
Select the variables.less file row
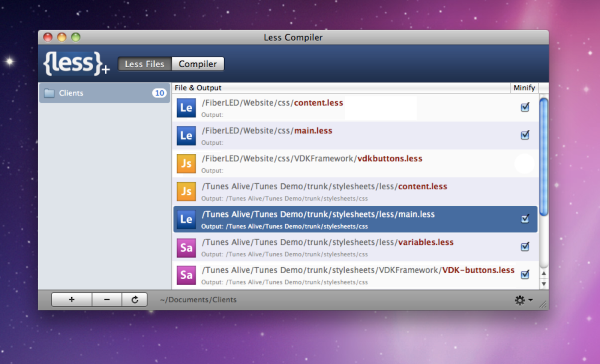pos(355,247)
